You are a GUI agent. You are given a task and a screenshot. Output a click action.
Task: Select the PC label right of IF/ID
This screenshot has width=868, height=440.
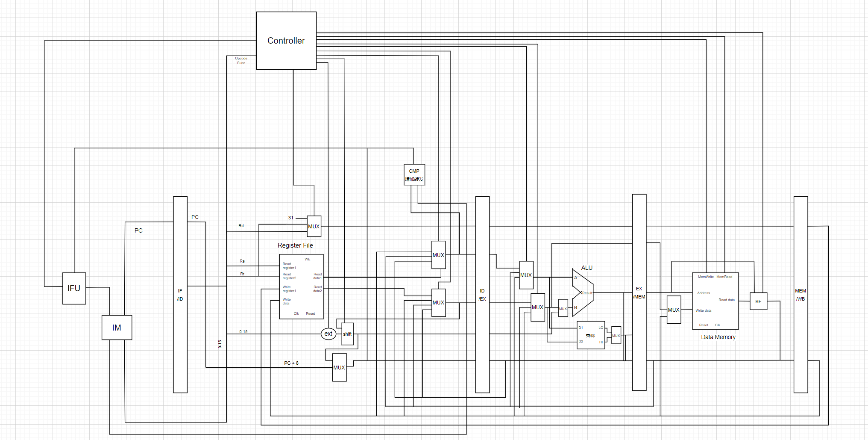[195, 217]
